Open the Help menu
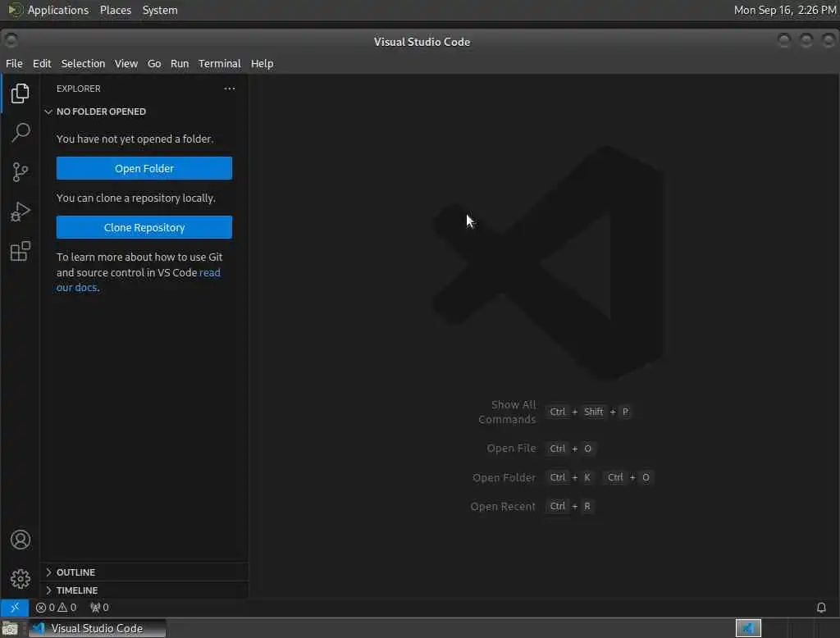Screen dimensions: 840x638 (262, 63)
